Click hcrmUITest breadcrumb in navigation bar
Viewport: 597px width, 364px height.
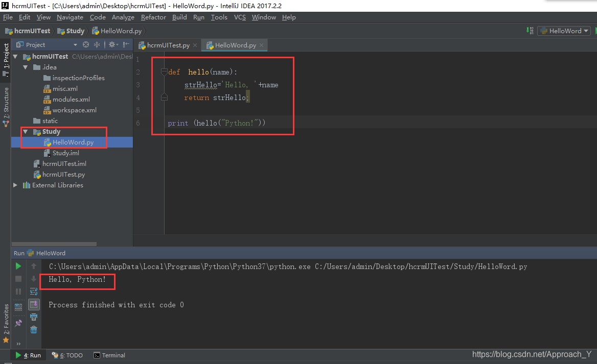coord(28,31)
